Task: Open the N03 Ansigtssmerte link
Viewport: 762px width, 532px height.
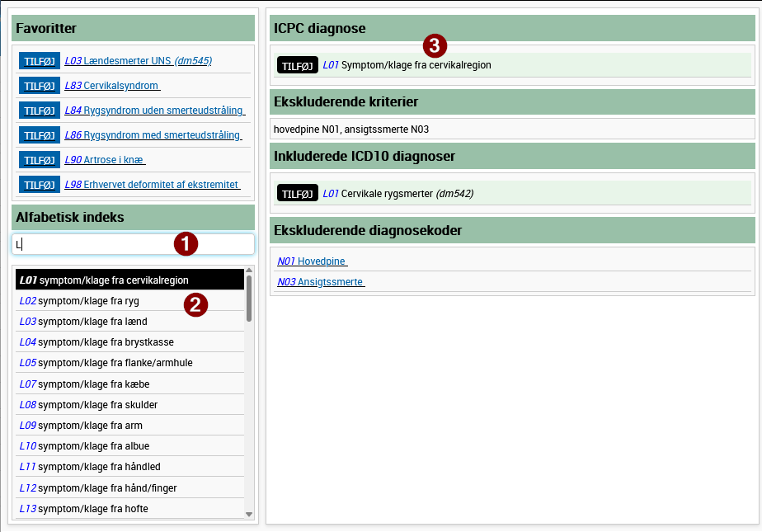Action: [x=320, y=282]
